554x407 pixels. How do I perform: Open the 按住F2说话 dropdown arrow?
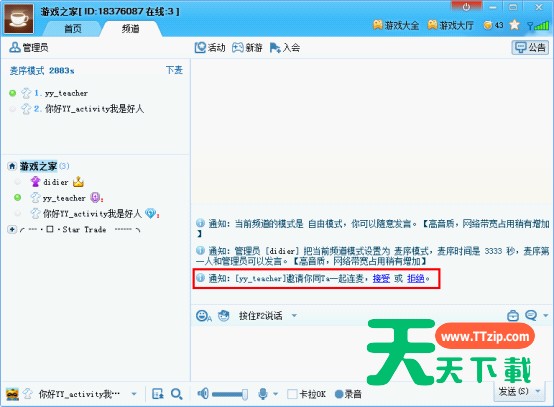point(294,315)
